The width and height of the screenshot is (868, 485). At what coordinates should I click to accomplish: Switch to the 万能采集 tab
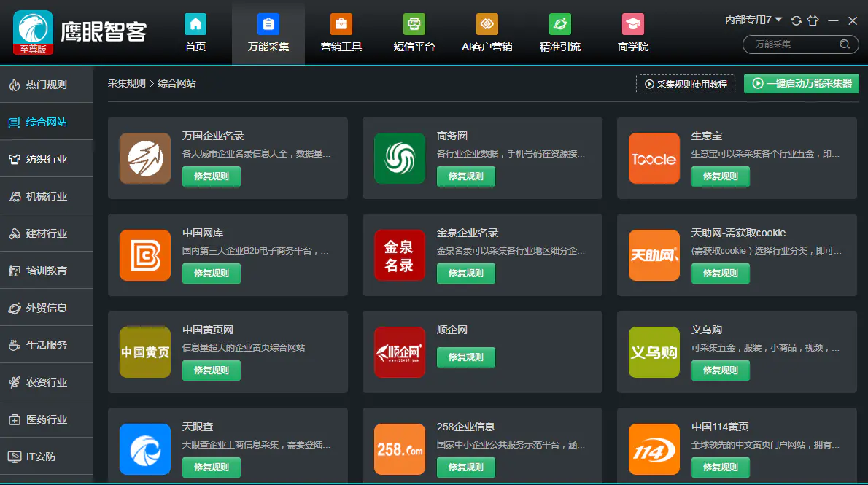(x=268, y=34)
